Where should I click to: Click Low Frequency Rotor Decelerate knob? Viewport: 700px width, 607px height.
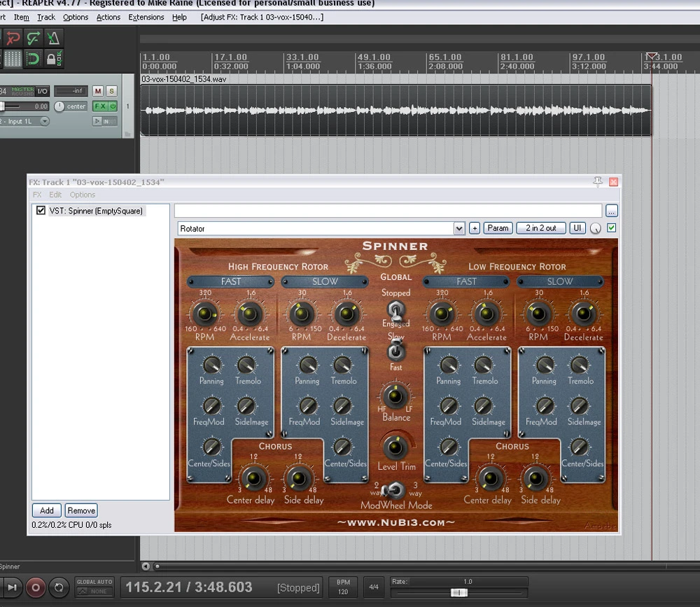pyautogui.click(x=584, y=314)
